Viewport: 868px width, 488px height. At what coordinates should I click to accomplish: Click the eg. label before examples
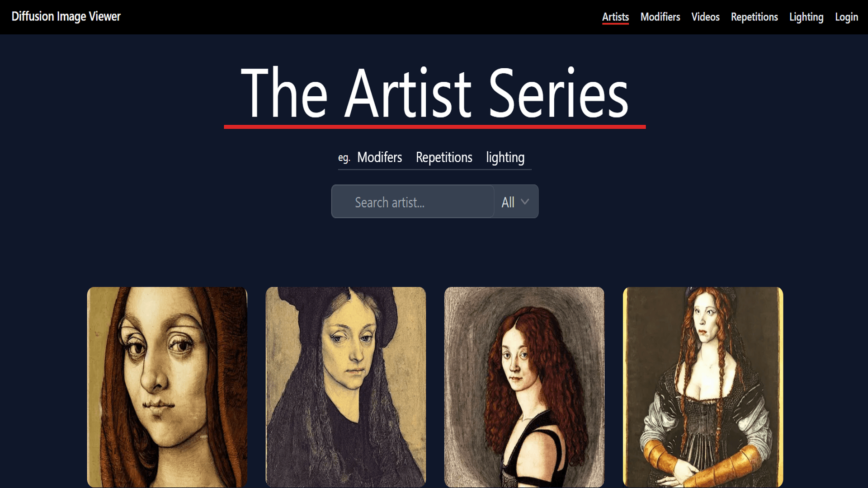(344, 158)
